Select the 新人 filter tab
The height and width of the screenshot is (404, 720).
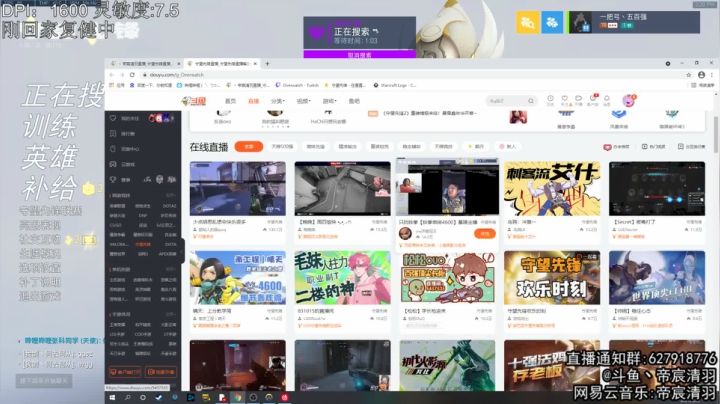pos(508,146)
